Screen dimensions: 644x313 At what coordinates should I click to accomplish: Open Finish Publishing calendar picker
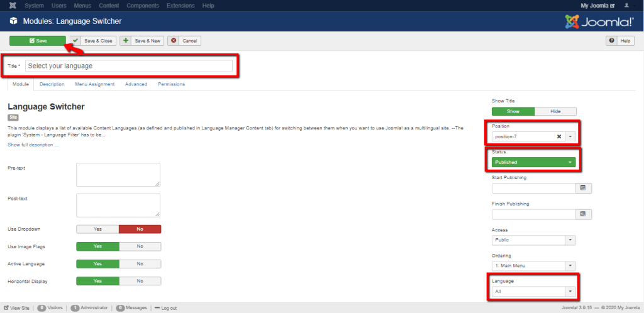[x=583, y=214]
